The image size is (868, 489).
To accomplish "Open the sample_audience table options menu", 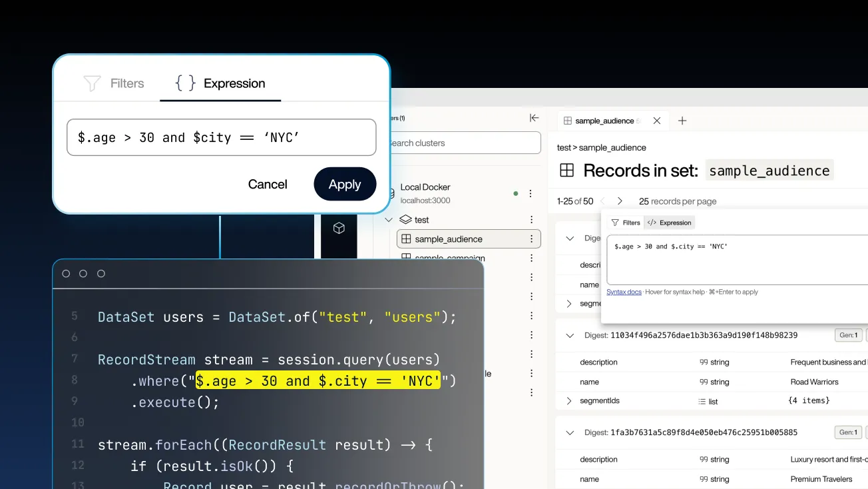I will [531, 239].
